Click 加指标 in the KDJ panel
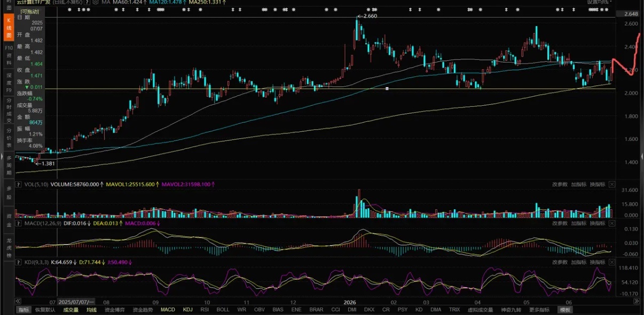Viewport: 644px width, 315px height. (x=579, y=262)
